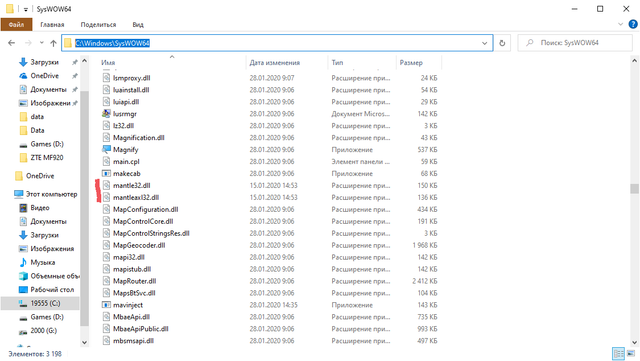Open the lowercase data folder
The height and width of the screenshot is (361, 640).
click(37, 117)
